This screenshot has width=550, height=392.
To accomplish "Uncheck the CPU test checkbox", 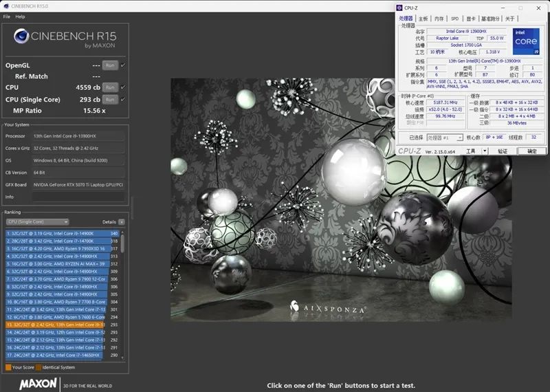I will point(123,87).
